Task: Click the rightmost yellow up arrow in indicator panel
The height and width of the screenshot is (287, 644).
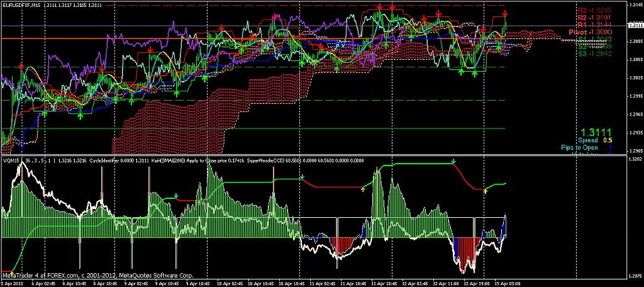Action: coord(485,191)
